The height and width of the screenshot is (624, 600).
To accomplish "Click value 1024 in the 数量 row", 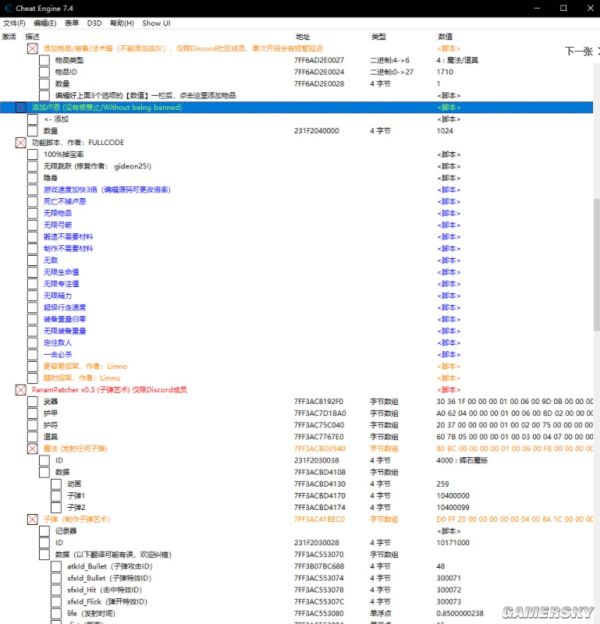I will click(445, 131).
